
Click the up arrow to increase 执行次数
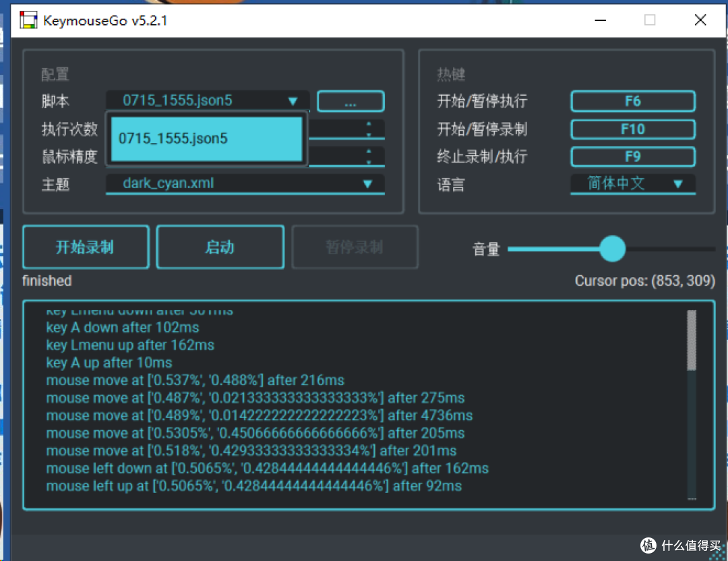click(369, 125)
